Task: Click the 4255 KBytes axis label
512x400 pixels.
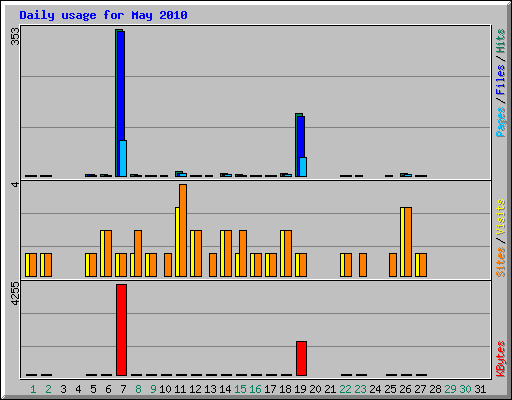Action: coord(15,294)
